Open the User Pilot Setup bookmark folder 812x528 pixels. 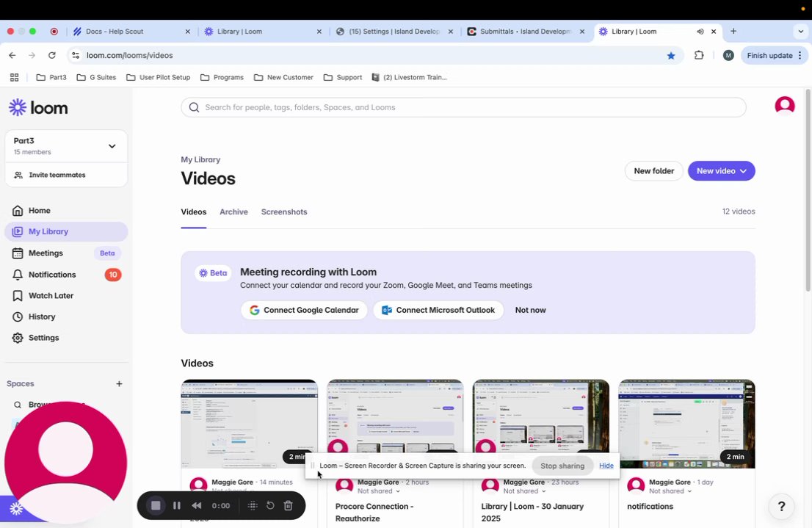[x=159, y=77]
